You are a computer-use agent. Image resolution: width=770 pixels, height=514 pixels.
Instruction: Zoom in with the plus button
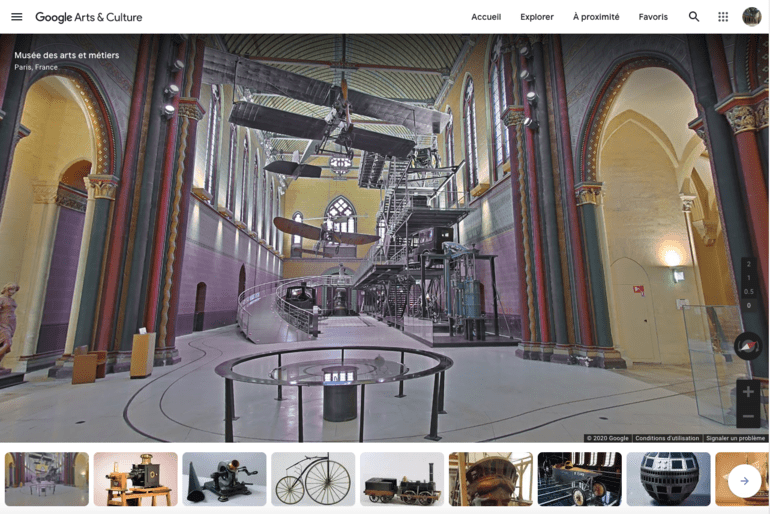click(748, 392)
